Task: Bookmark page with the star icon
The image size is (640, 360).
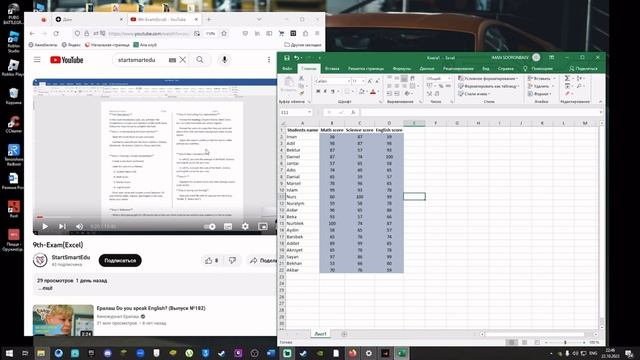Action: [224, 33]
